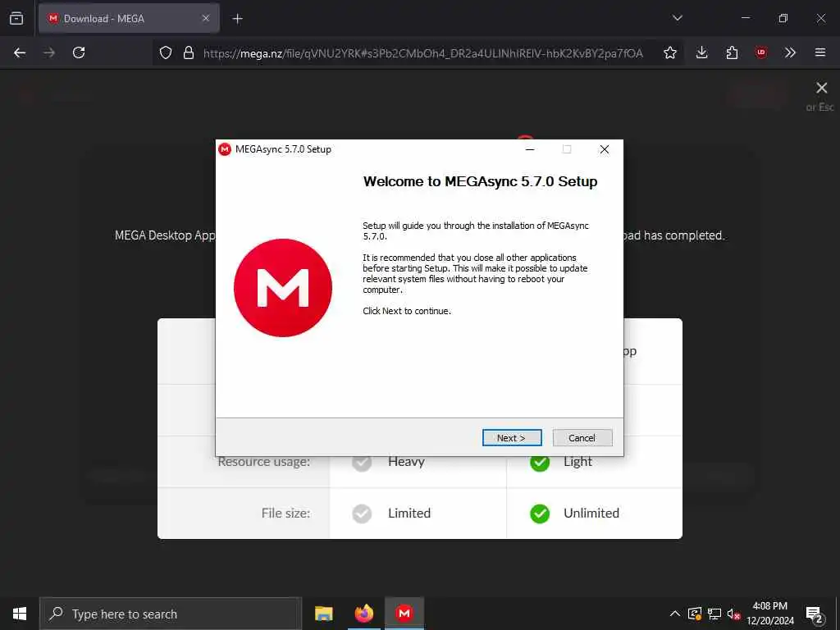840x630 pixels.
Task: Select the "Heavy" text
Action: (x=406, y=462)
